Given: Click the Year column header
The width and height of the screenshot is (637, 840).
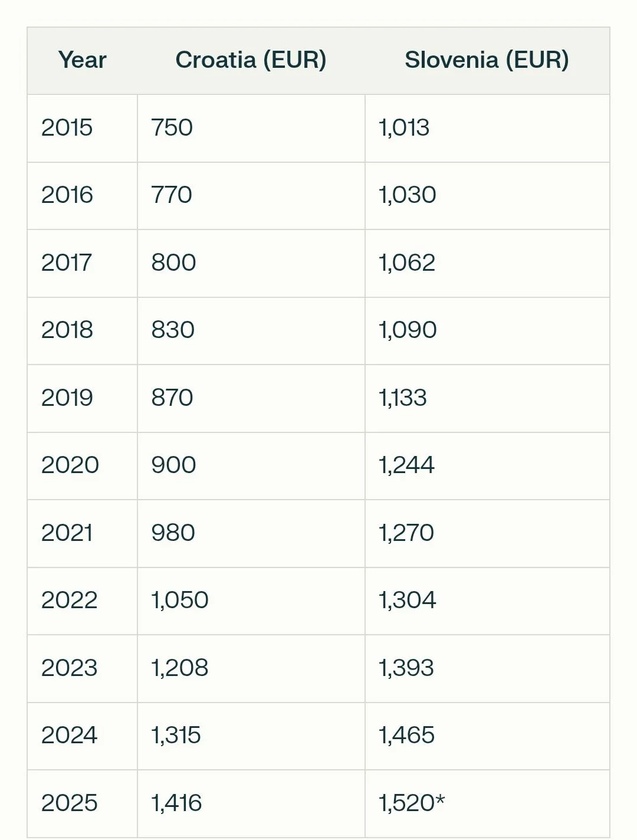Looking at the screenshot, I should (82, 60).
